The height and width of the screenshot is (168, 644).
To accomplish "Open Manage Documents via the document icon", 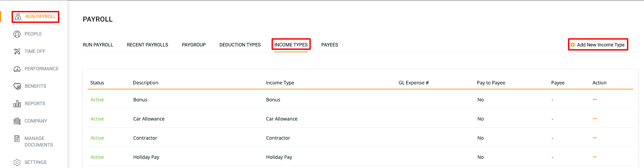I will tap(17, 139).
